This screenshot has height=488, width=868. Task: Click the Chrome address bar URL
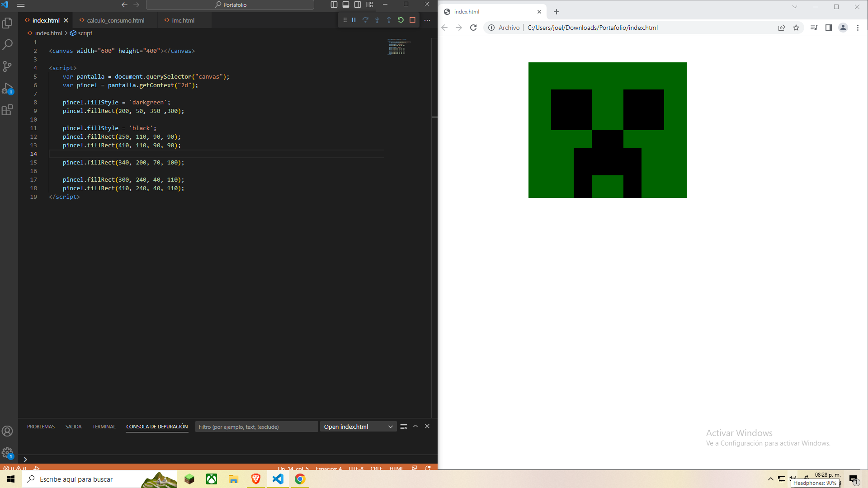click(x=592, y=28)
